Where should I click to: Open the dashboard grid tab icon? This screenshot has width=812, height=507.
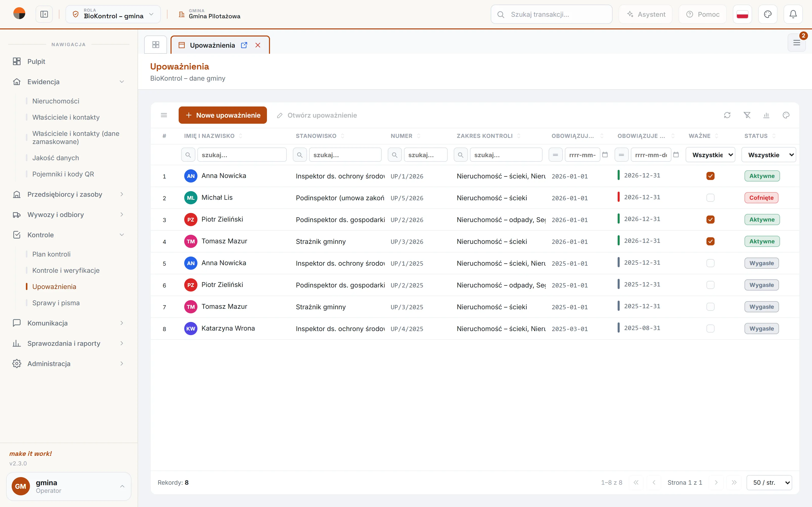click(156, 45)
